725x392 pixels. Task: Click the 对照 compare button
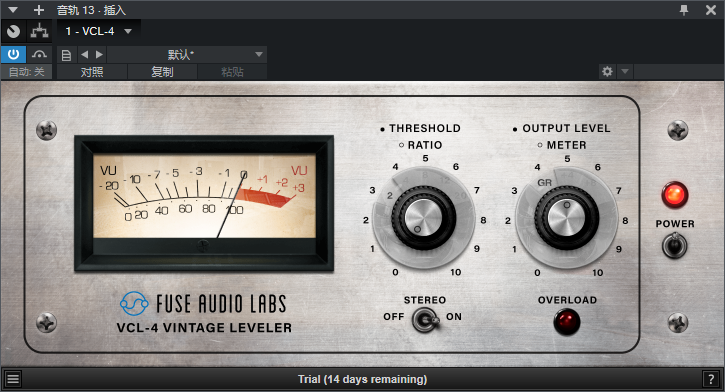(x=92, y=72)
